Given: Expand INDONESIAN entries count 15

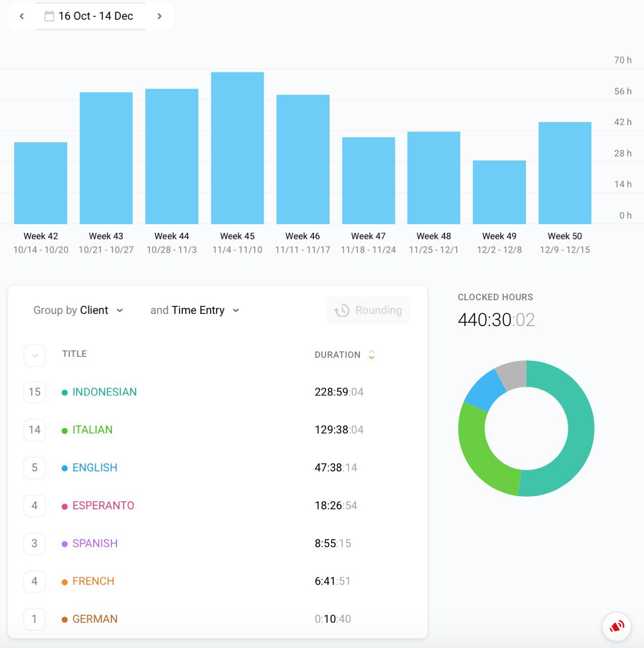Looking at the screenshot, I should tap(34, 392).
